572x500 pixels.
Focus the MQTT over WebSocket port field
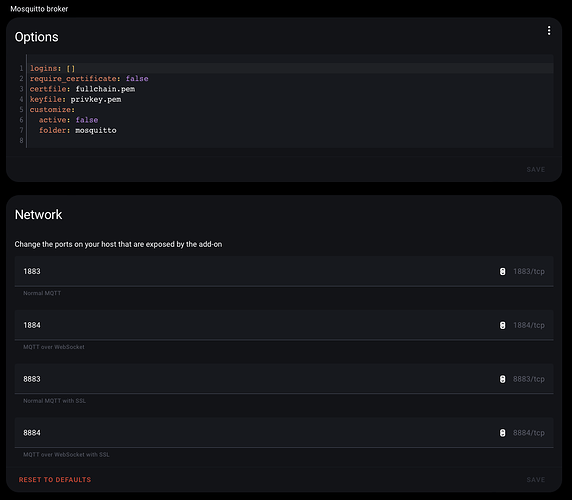(284, 325)
